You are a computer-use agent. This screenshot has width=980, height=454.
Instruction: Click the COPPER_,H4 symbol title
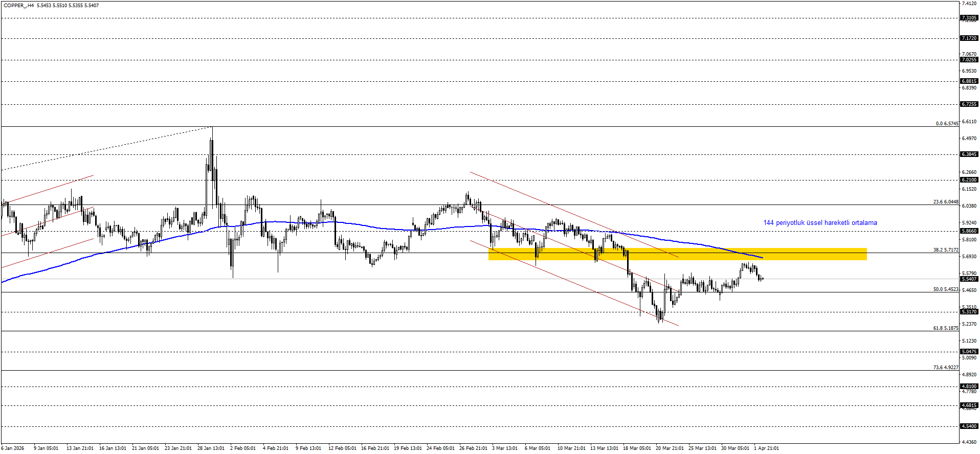pos(19,6)
